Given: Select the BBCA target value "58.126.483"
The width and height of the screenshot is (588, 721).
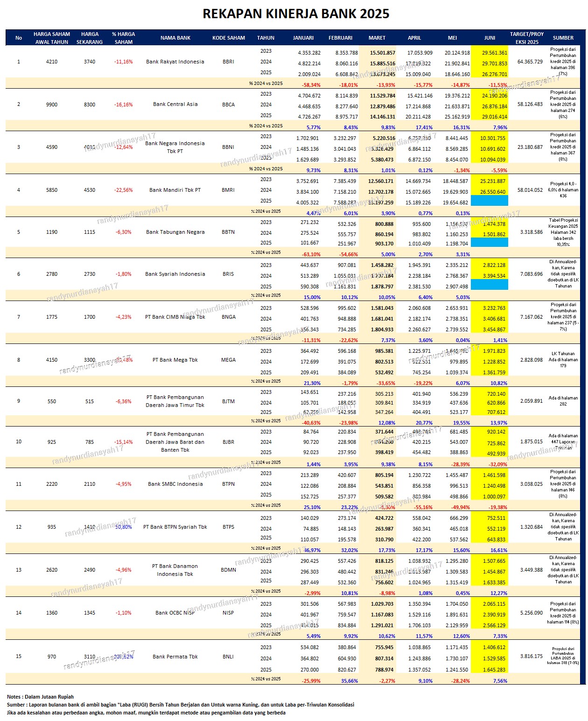Looking at the screenshot, I should pyautogui.click(x=530, y=104).
